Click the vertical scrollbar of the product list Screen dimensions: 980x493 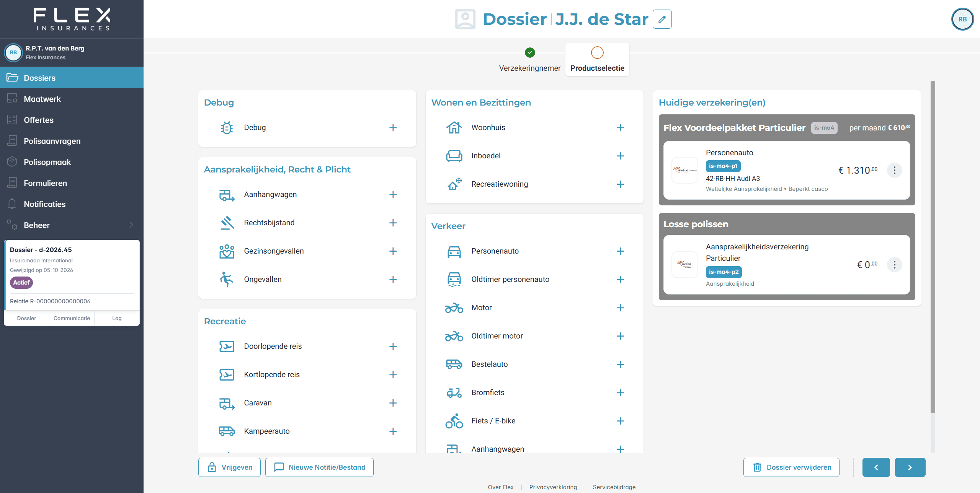click(933, 247)
